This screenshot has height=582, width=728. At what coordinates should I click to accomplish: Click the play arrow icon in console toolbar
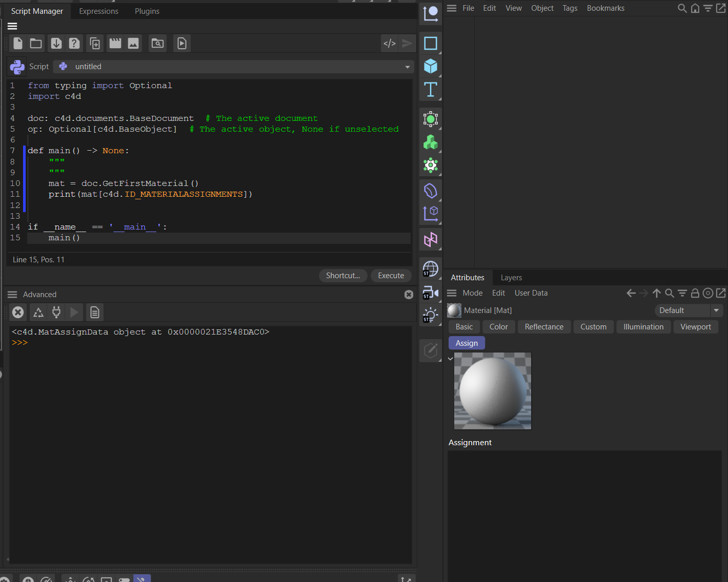click(74, 313)
